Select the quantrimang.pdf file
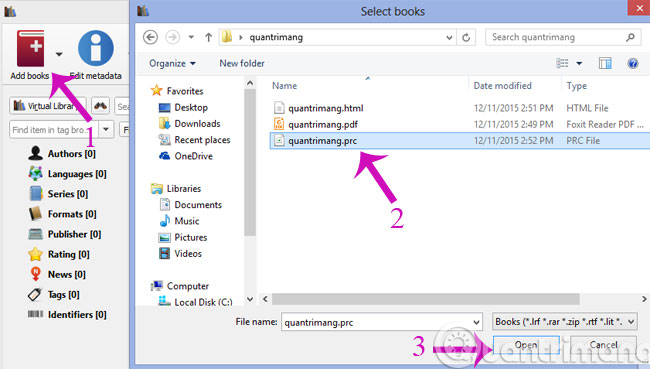Image resolution: width=650 pixels, height=369 pixels. tap(459, 124)
